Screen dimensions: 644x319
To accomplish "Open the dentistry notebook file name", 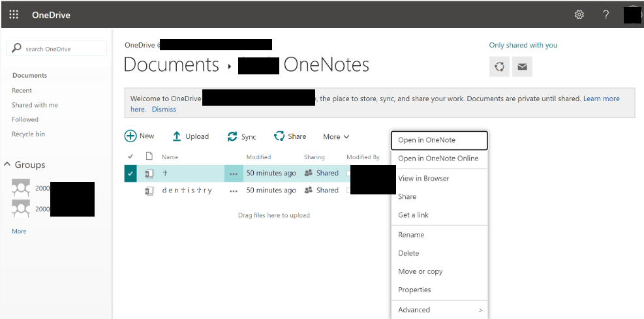I will (x=187, y=190).
